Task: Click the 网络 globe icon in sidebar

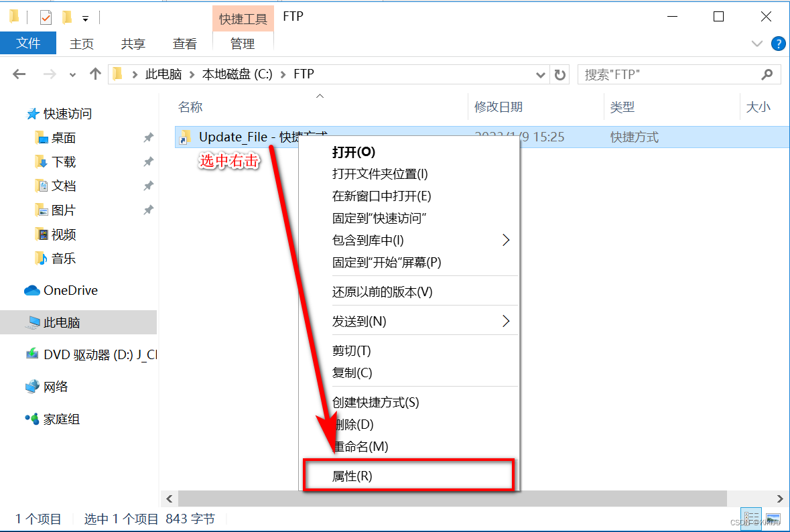Action: (x=33, y=386)
